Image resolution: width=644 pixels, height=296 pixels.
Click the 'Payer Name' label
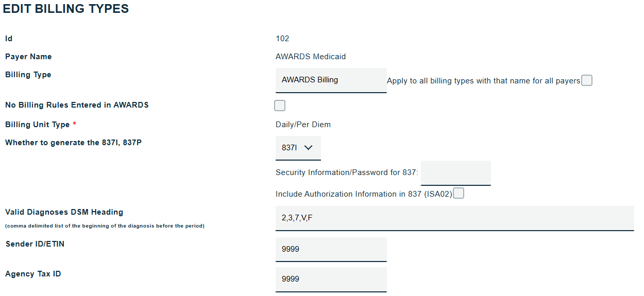(28, 57)
